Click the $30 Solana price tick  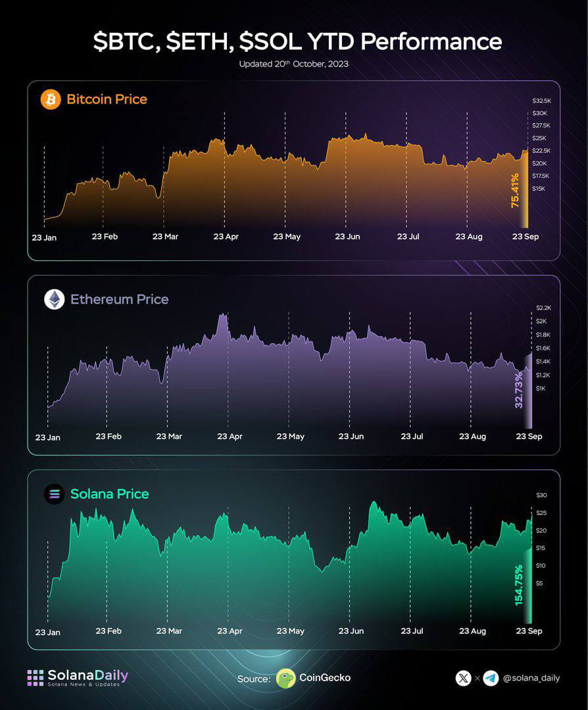click(542, 496)
